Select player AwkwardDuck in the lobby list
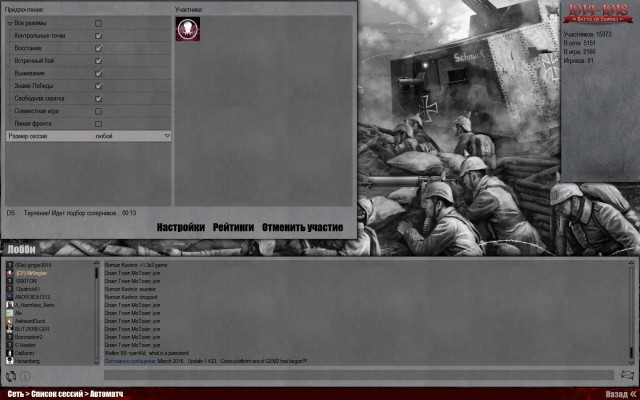The width and height of the screenshot is (640, 400). pos(30,321)
